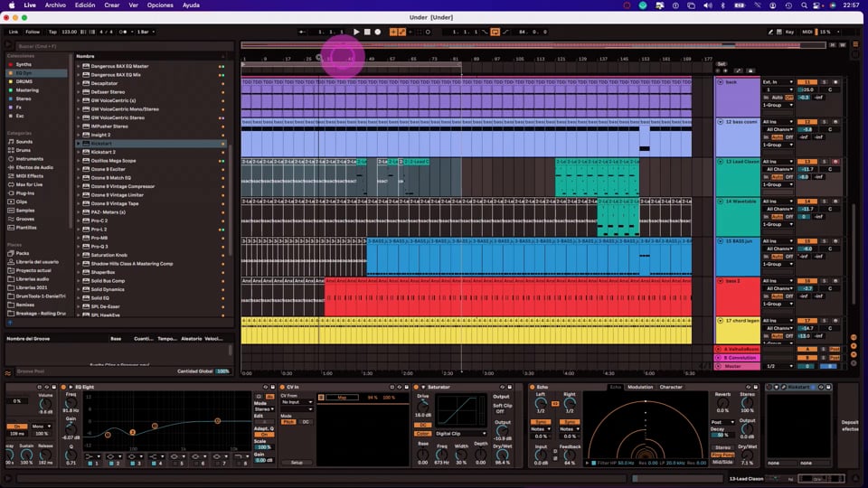Open the All Ins input dropdown of 14 Wavetable
The width and height of the screenshot is (868, 488).
[778, 202]
